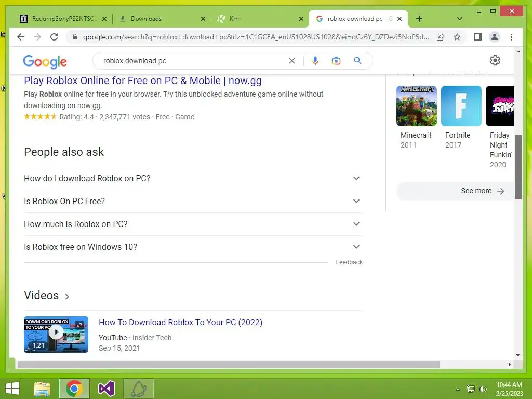Close the RedumpSonyPS2NTSCU tab
Viewport: 532px width, 399px height.
104,19
